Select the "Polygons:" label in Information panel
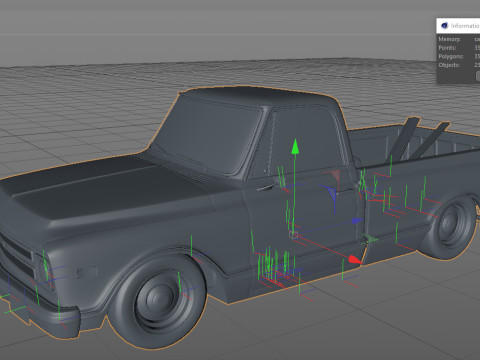480x360 pixels. click(x=451, y=57)
